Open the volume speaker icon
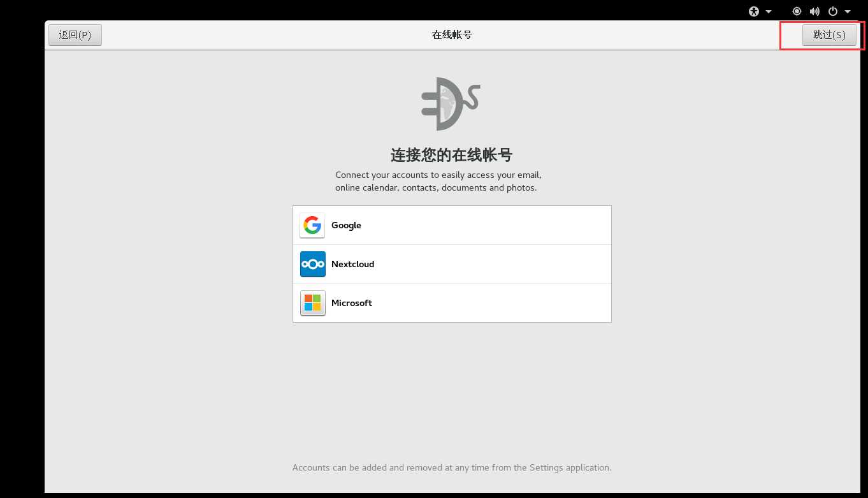This screenshot has width=868, height=498. (x=814, y=11)
